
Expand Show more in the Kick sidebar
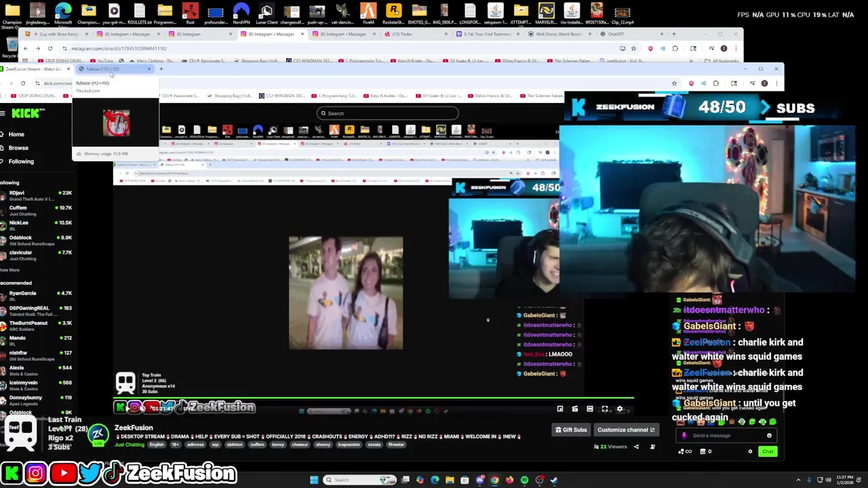pos(9,270)
